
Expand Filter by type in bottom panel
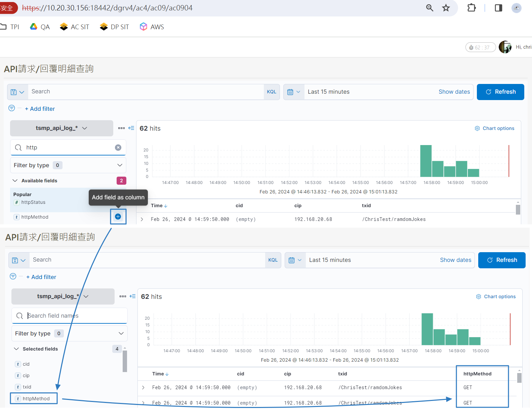(70, 333)
